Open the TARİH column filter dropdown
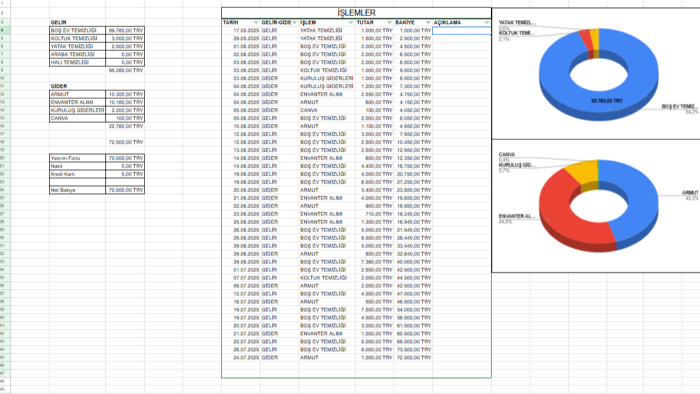The width and height of the screenshot is (700, 394). click(256, 22)
